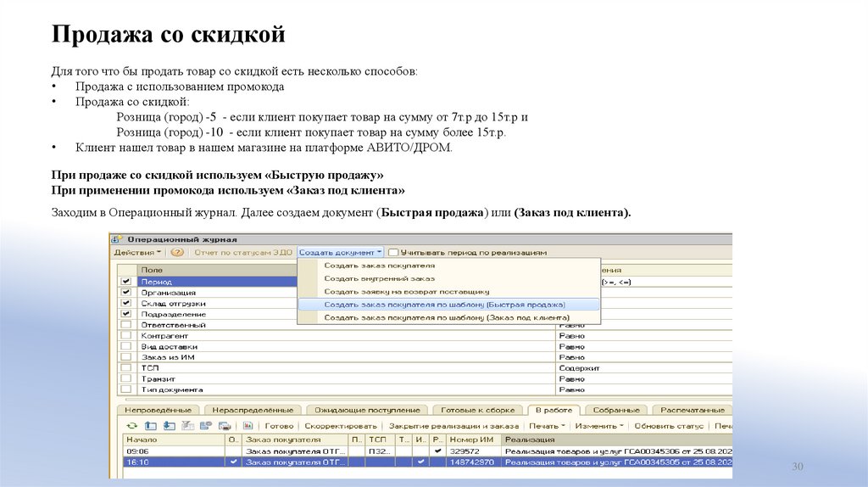The image size is (868, 487).
Task: Click the Заказ покупателя column header
Action: [x=294, y=439]
